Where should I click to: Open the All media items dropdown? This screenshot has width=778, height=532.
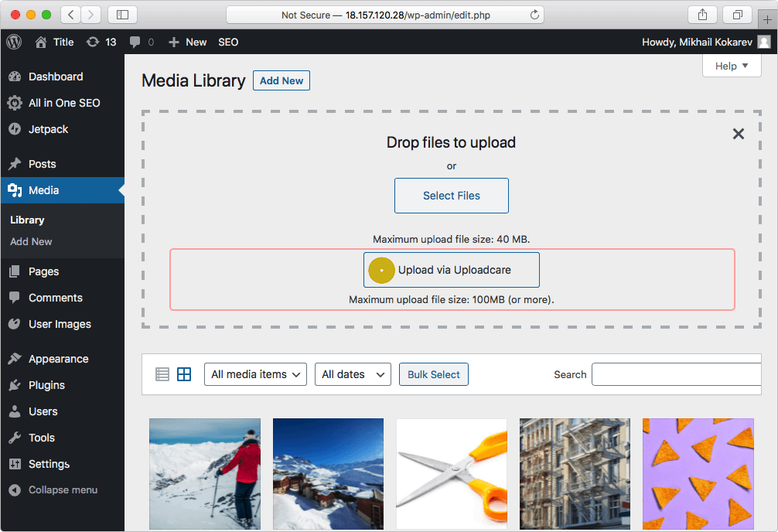(x=255, y=373)
